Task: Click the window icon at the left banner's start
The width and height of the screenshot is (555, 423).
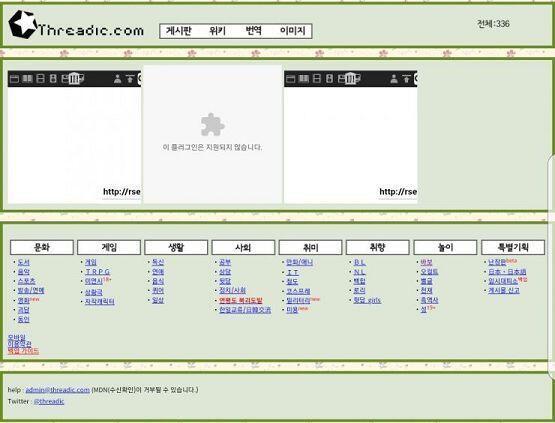Action: (14, 79)
